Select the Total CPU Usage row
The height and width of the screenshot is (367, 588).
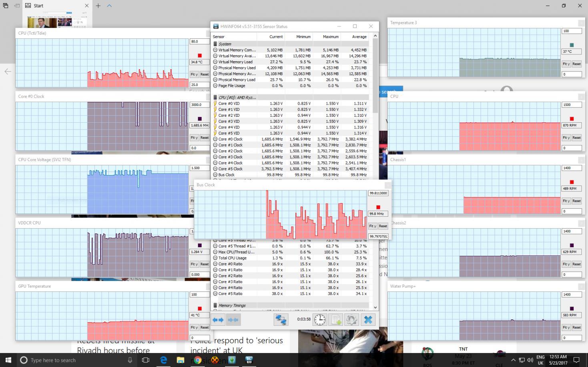[x=290, y=258]
